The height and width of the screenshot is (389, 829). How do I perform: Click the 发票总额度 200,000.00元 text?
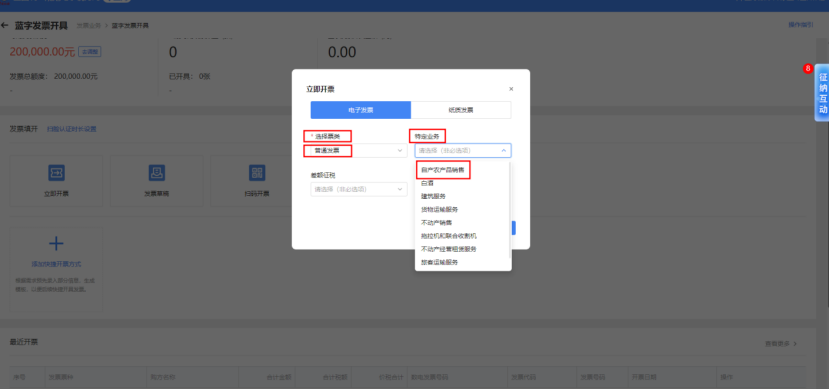[54, 76]
